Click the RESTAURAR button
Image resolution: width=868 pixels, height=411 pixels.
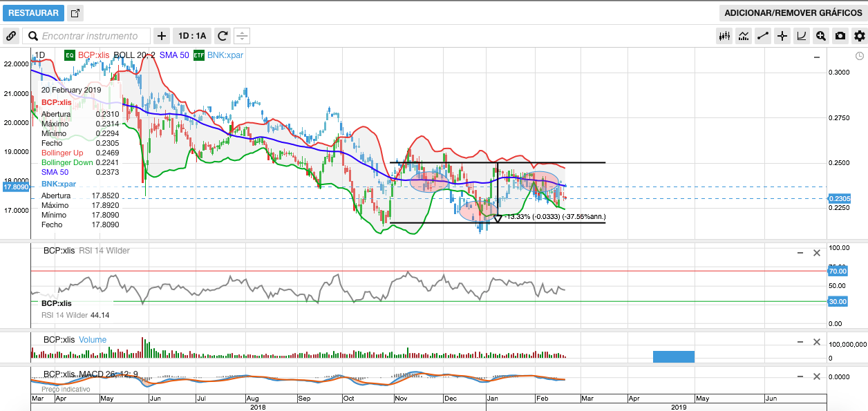(x=33, y=13)
